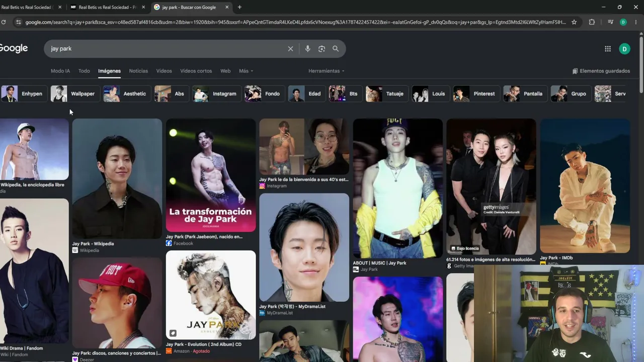Focus the browser address bar URL
Viewport: 644px width, 362px height.
coord(295,22)
